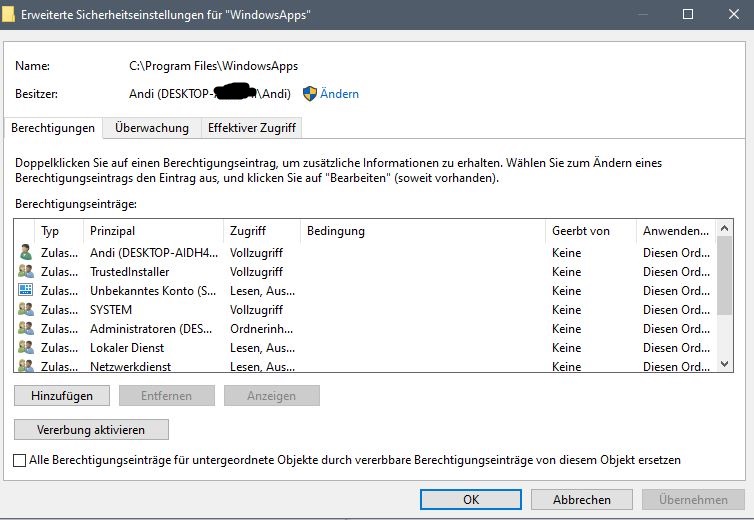This screenshot has width=754, height=520.
Task: Click the permission list scrollbar thumb
Action: [x=725, y=275]
